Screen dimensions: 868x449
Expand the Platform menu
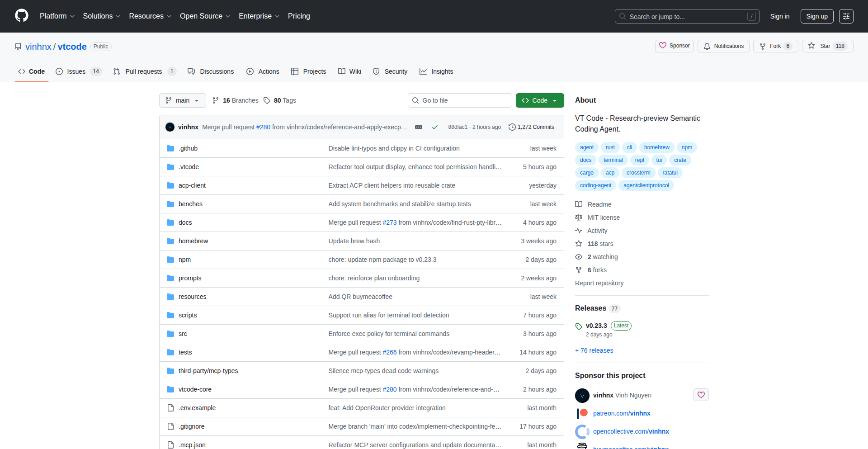(x=57, y=16)
